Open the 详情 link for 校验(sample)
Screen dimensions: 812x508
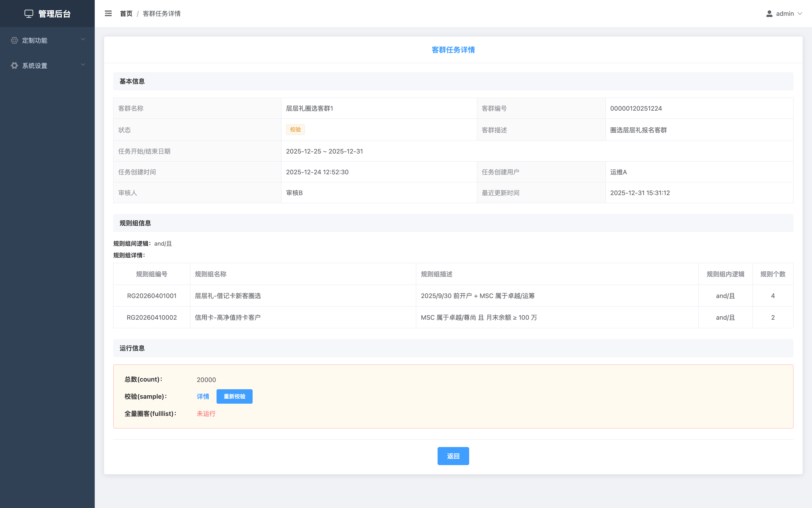[x=203, y=396]
